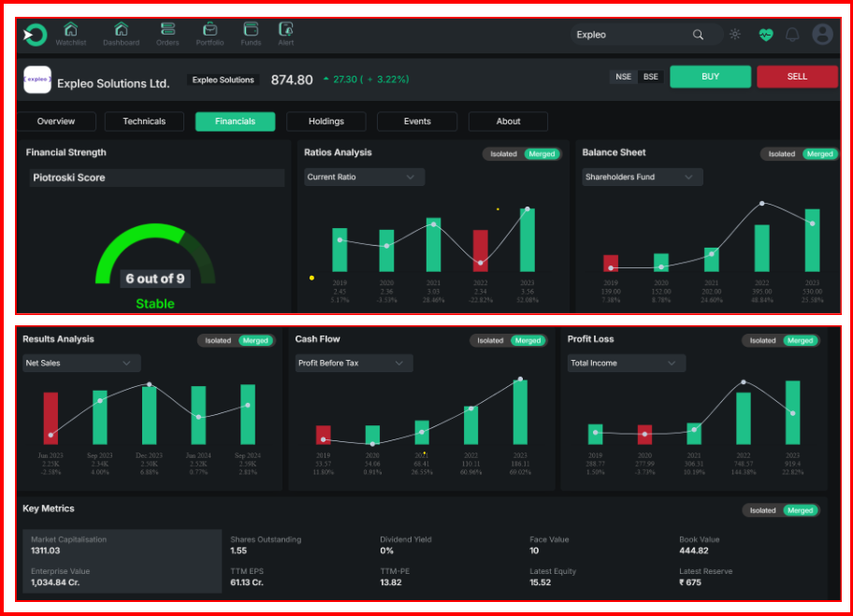Select Merged in Profit Loss

801,341
